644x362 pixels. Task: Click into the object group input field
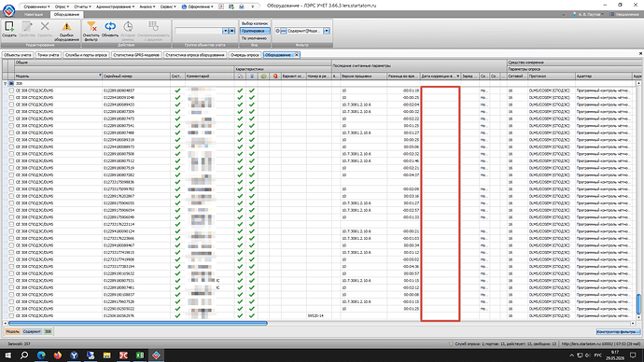pyautogui.click(x=199, y=31)
